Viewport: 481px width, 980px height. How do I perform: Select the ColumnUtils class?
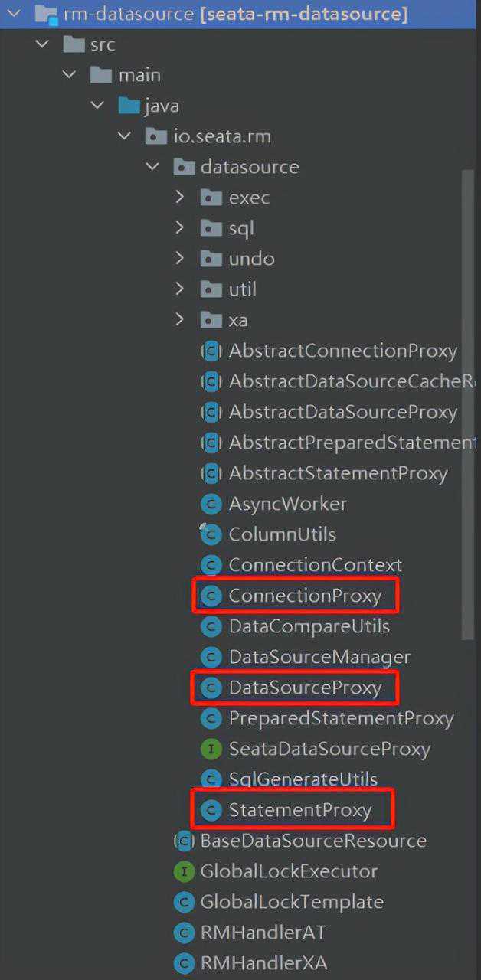(x=282, y=534)
